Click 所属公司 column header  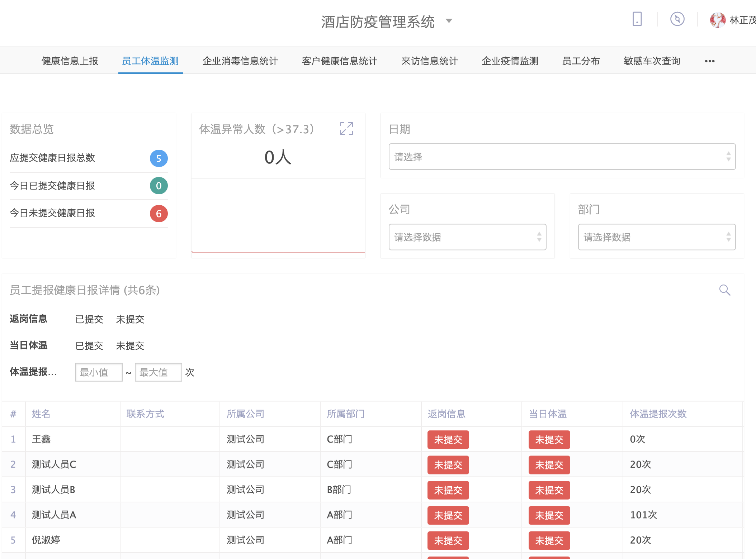click(x=245, y=414)
